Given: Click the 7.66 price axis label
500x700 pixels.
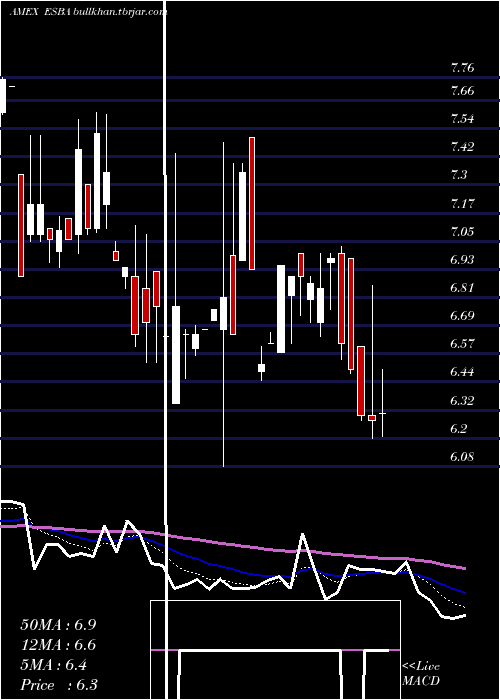Looking at the screenshot, I should click(x=462, y=91).
